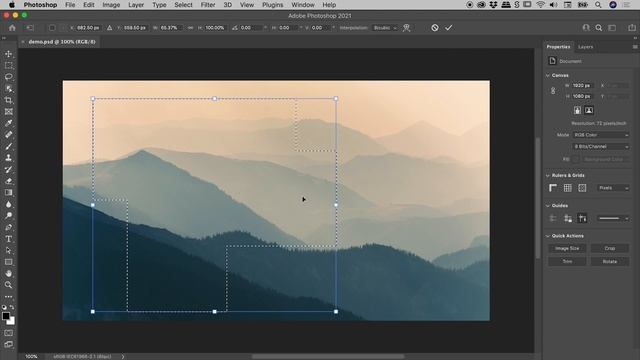The height and width of the screenshot is (360, 640).
Task: Open the guide line style dropdown
Action: (613, 218)
